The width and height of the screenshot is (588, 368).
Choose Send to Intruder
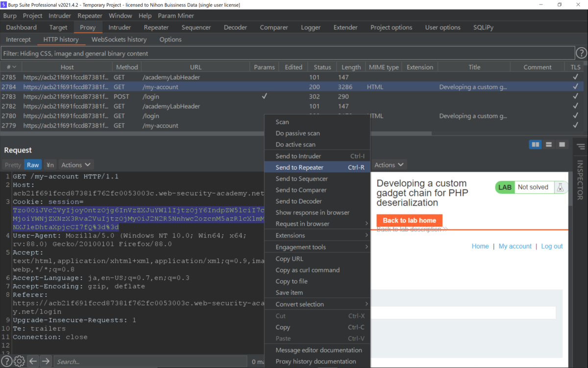[x=317, y=156]
